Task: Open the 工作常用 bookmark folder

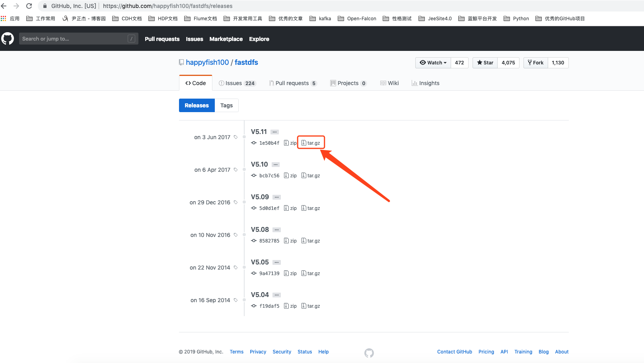Action: pyautogui.click(x=41, y=19)
